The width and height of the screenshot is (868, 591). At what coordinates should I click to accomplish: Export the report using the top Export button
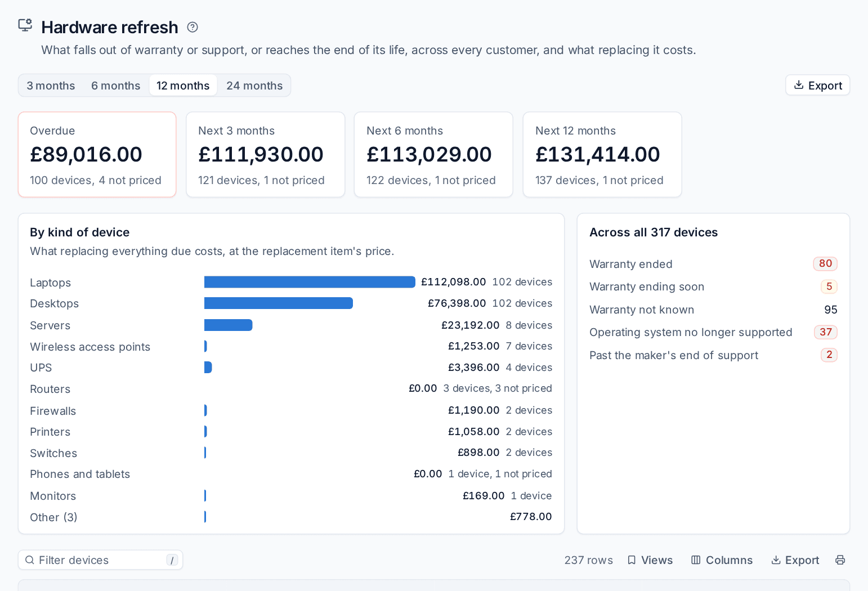pos(817,85)
